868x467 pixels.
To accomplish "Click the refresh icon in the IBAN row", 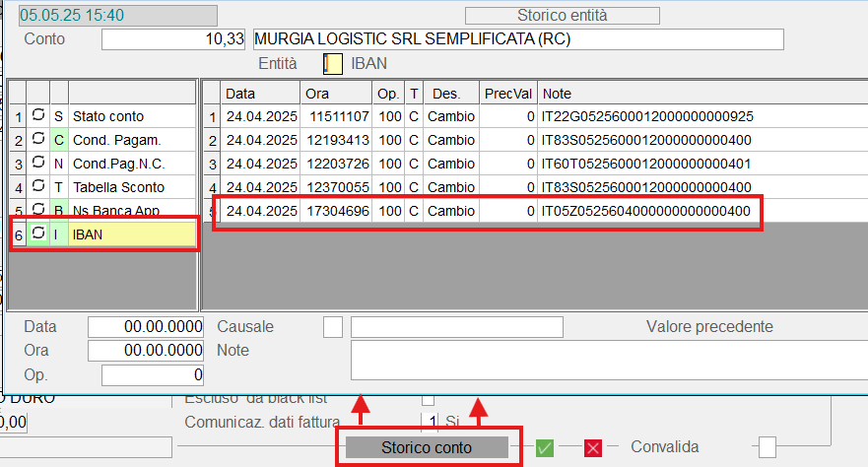I will tap(39, 234).
